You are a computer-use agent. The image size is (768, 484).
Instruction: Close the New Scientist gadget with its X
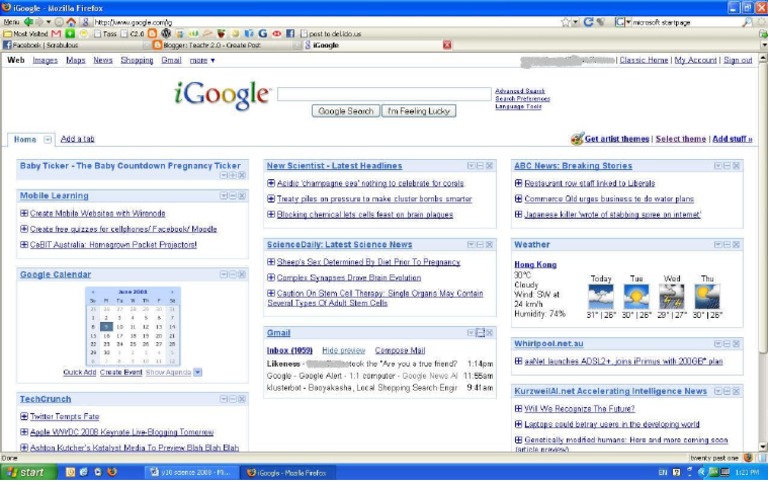pyautogui.click(x=489, y=166)
